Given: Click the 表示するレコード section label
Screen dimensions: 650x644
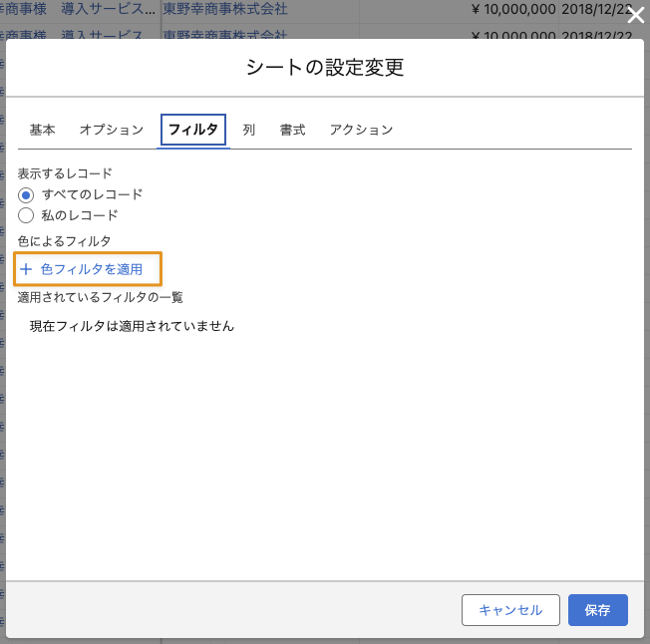Looking at the screenshot, I should click(x=65, y=173).
